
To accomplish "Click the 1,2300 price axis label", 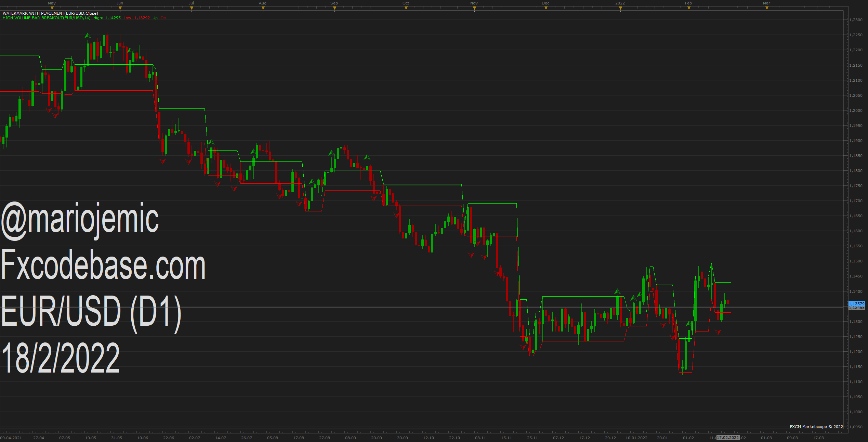I will 856,20.
